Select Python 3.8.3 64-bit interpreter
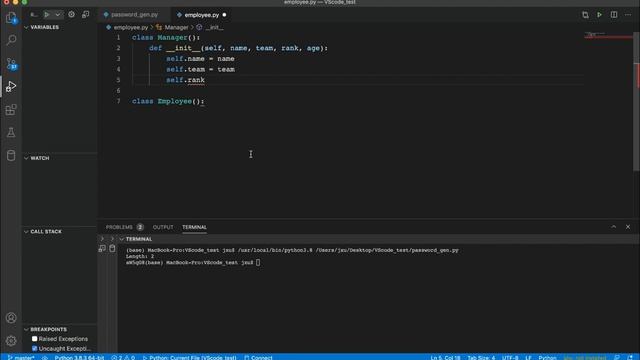Image resolution: width=640 pixels, height=360 pixels. click(79, 358)
